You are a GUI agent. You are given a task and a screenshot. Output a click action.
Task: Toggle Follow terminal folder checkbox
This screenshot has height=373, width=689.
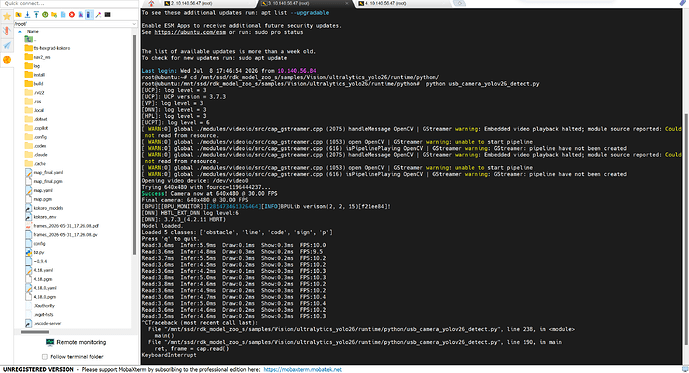pyautogui.click(x=44, y=357)
